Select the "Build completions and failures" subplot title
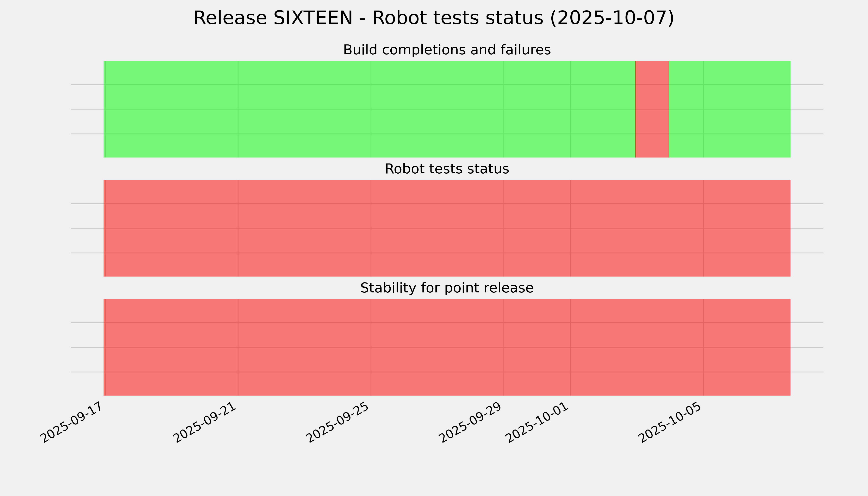This screenshot has height=496, width=868. tap(447, 50)
